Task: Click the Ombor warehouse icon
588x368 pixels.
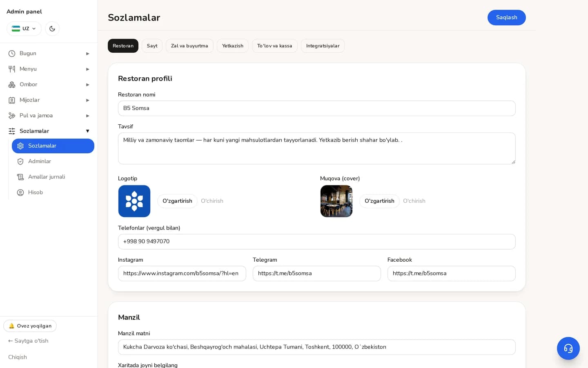Action: [x=12, y=85]
